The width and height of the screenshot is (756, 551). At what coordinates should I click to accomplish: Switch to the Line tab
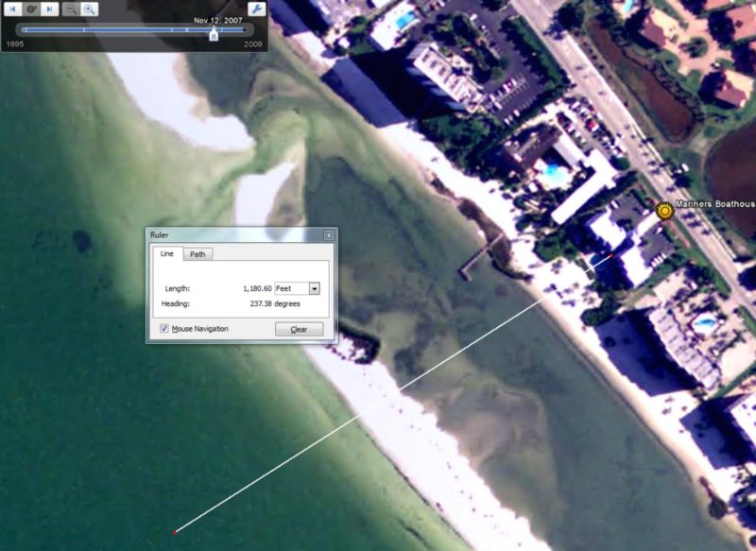pos(166,253)
